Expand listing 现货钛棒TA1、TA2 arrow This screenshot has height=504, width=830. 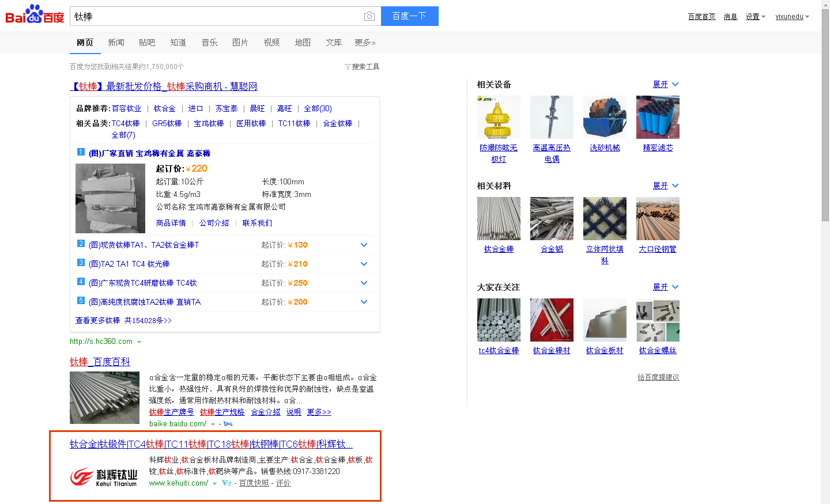coord(364,245)
